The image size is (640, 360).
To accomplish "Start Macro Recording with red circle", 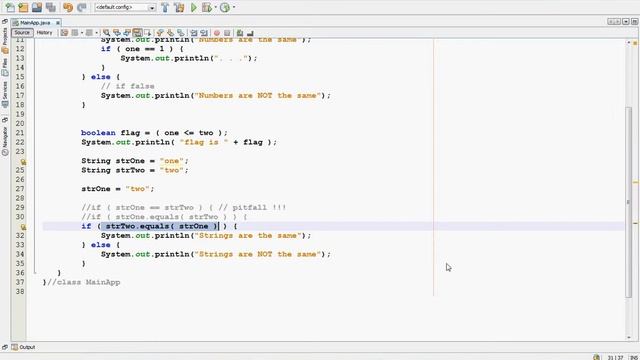I will point(217,33).
